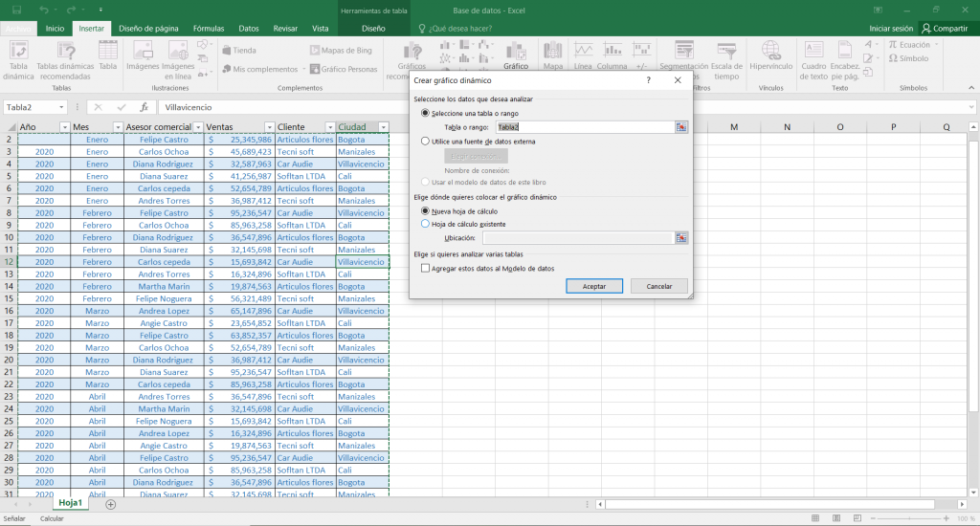This screenshot has width=980, height=526.
Task: Open Imágenes en línea
Action: point(178,59)
